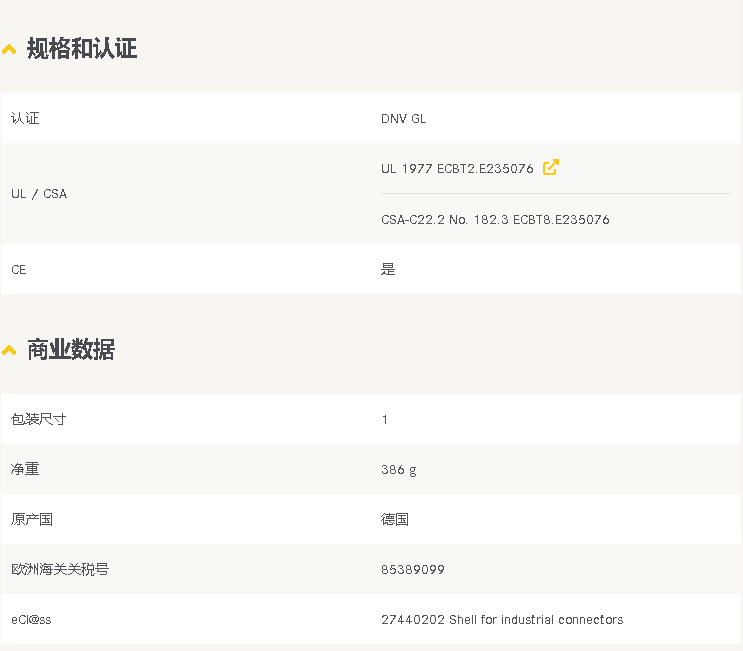Click the 德国 country value
This screenshot has height=651, width=743.
(x=395, y=519)
